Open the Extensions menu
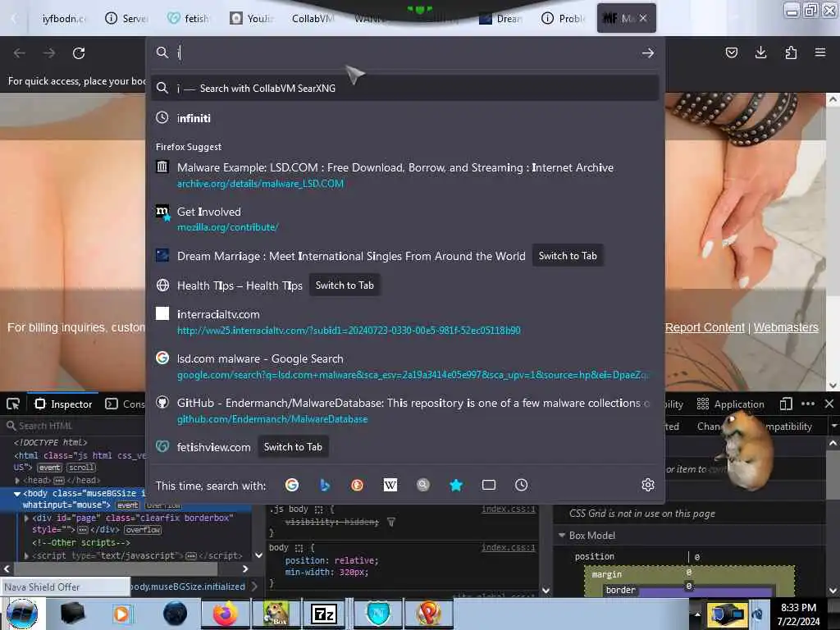The image size is (840, 630). coord(791,52)
